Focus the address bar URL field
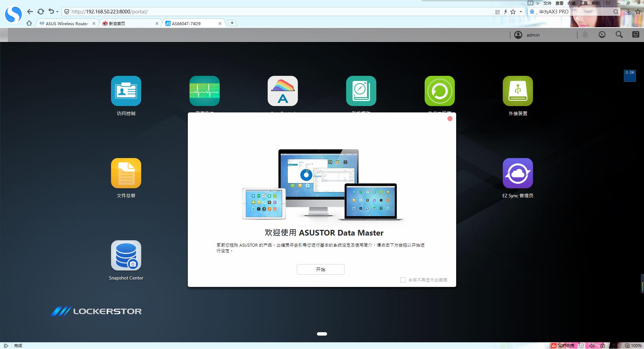Viewport: 644px width, 349px height. tap(282, 12)
